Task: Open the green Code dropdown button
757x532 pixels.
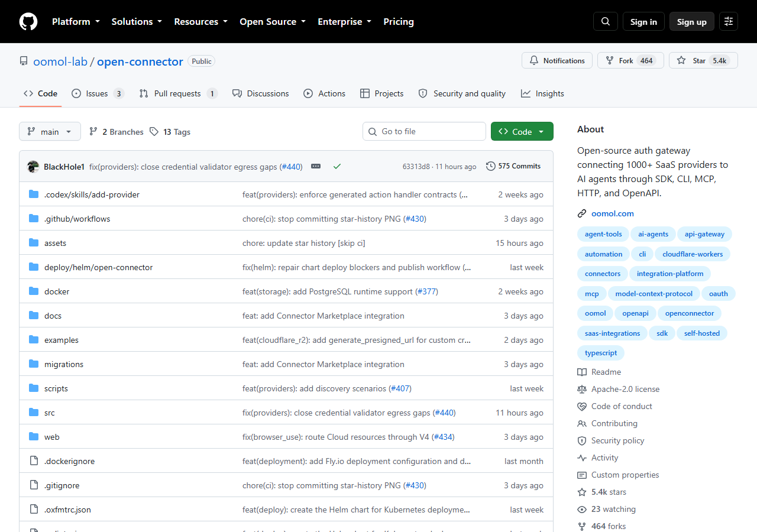Action: (x=522, y=132)
